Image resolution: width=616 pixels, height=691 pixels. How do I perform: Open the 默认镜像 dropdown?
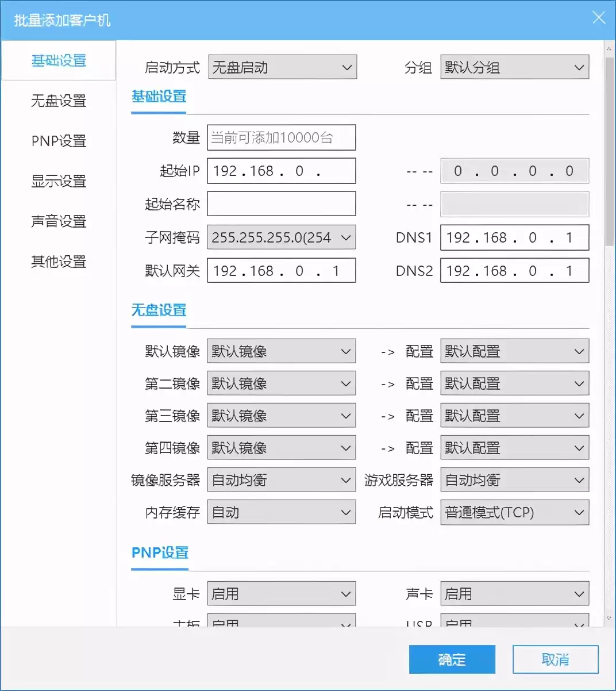coord(281,351)
